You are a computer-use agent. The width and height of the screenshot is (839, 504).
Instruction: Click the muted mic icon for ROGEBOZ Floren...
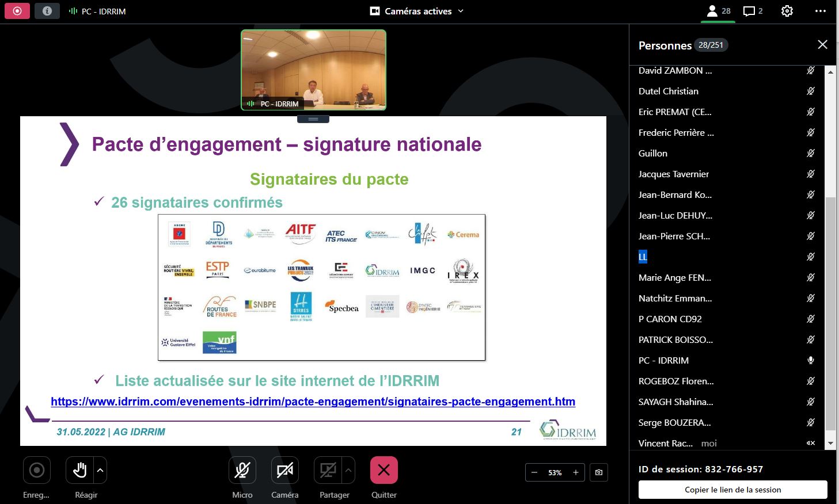pos(811,381)
